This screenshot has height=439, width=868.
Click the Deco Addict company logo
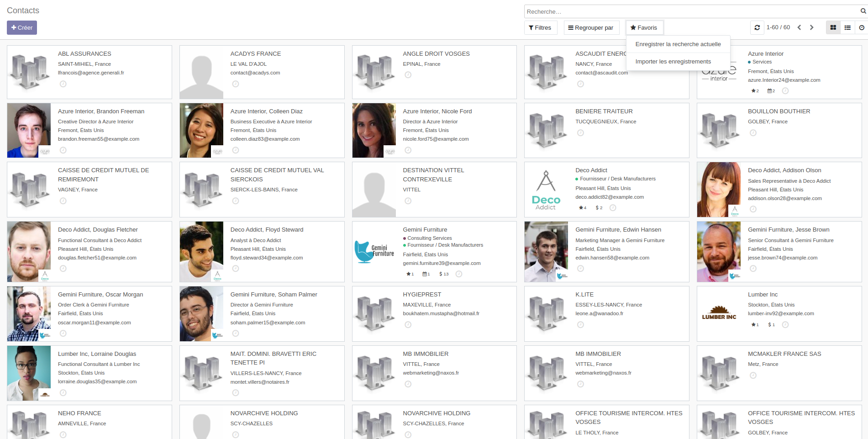(546, 190)
